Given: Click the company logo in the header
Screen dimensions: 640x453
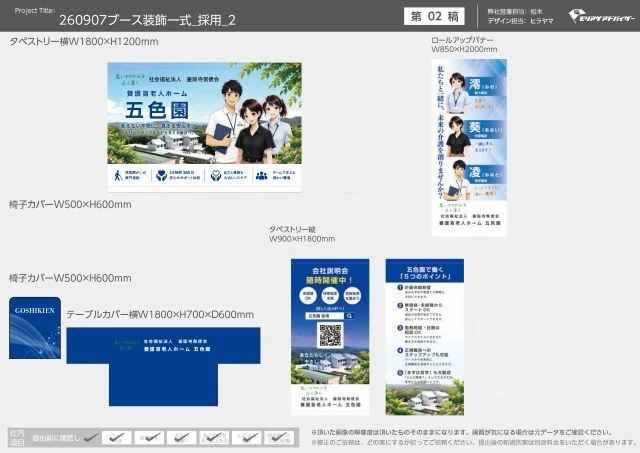Looking at the screenshot, I should (602, 17).
